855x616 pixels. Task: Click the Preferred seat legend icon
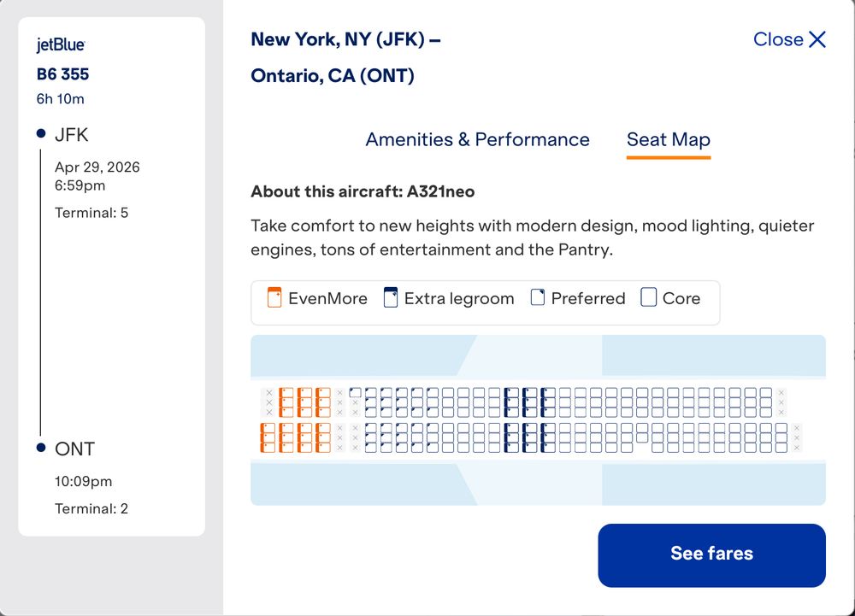pos(538,298)
